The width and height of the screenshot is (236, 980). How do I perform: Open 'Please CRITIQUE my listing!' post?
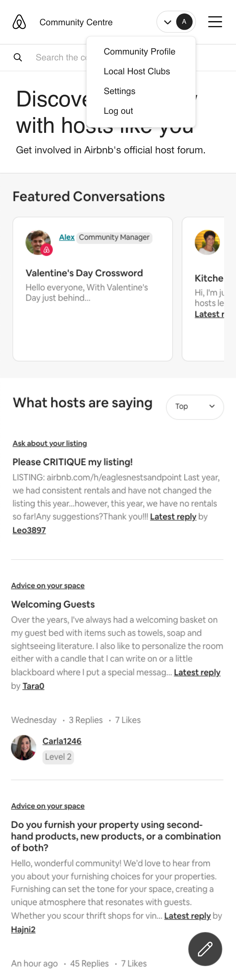coord(72,462)
